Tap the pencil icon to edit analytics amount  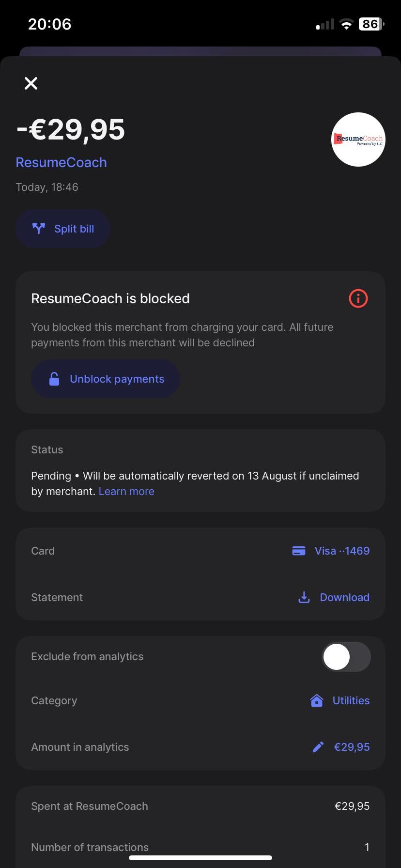[318, 747]
